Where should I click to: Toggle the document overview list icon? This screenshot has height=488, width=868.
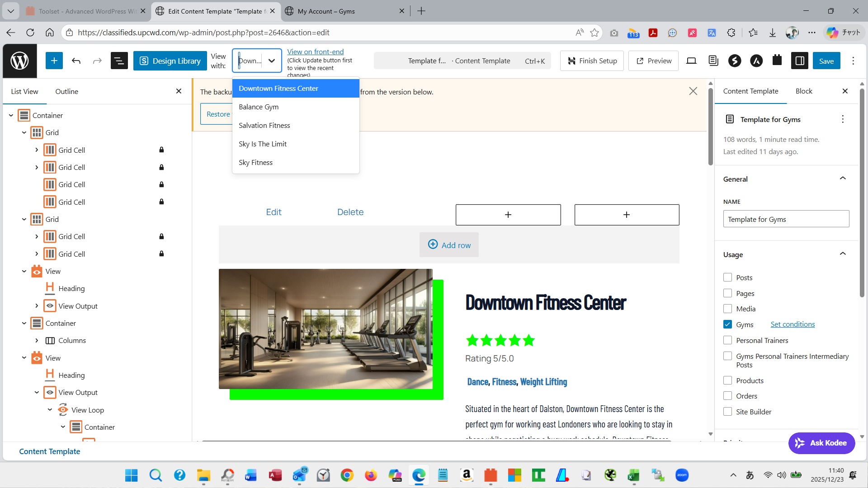pyautogui.click(x=119, y=61)
